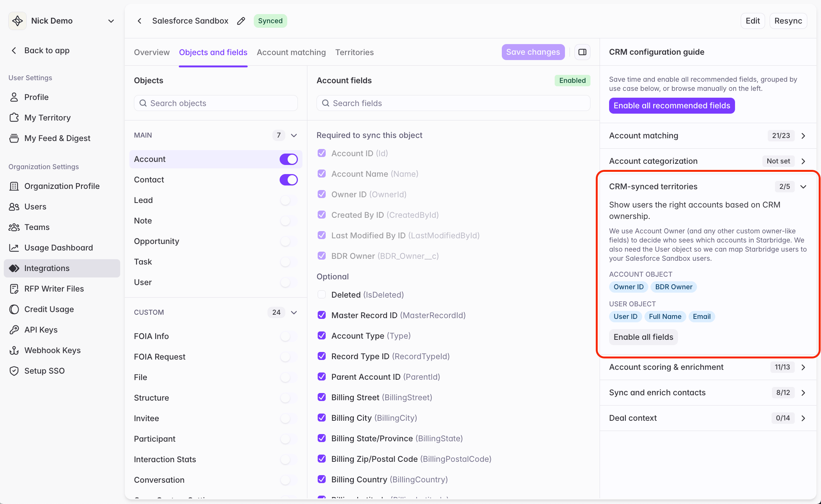Click the back arrow beside Salesforce Sandbox

140,21
